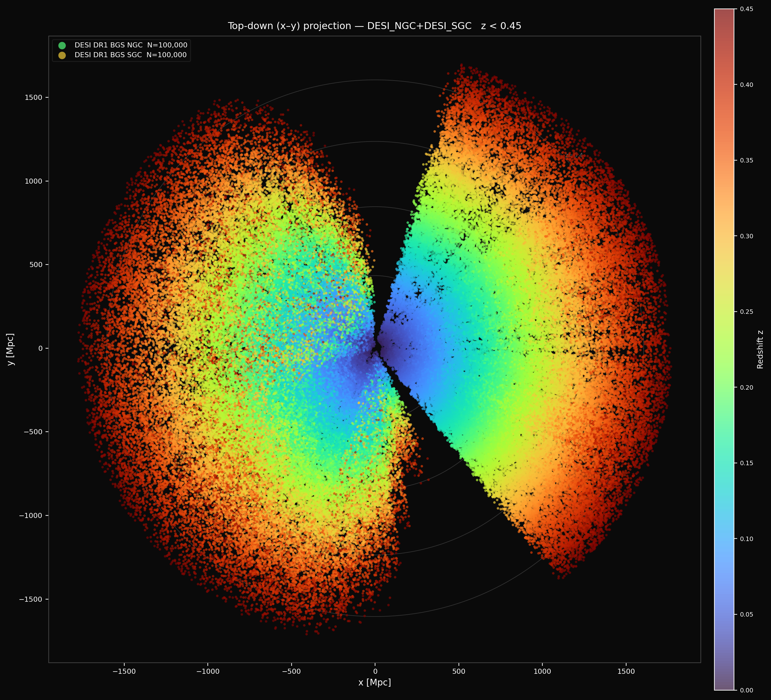The image size is (771, 700).
Task: Click y-axis tick label 0
Action: coord(40,349)
